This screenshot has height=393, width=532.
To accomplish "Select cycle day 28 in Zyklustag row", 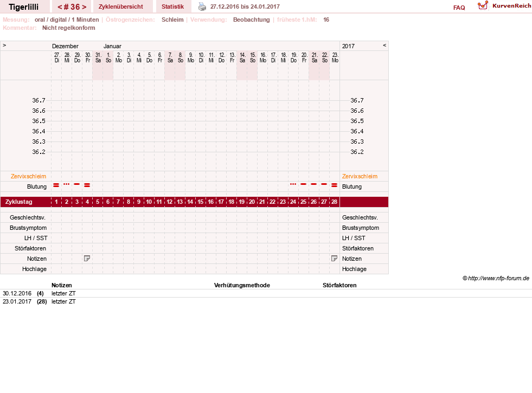I will coord(334,202).
